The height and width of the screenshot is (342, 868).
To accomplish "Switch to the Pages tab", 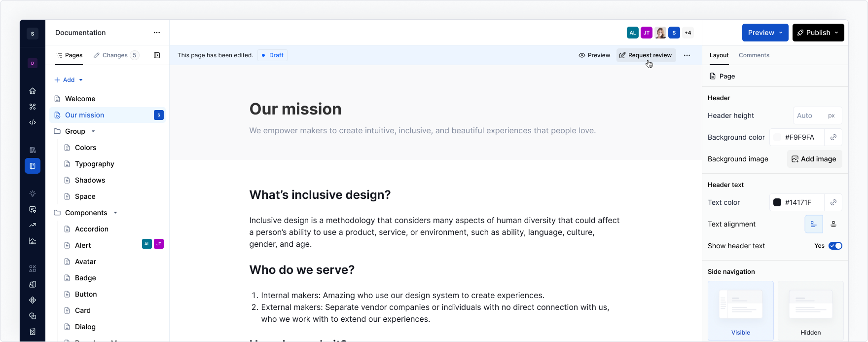I will (x=69, y=55).
